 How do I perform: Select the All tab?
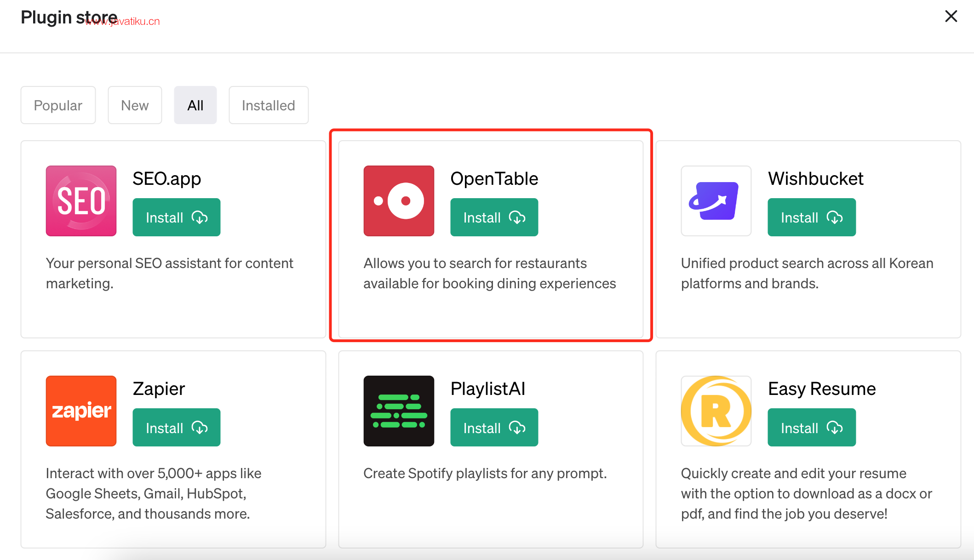point(195,105)
